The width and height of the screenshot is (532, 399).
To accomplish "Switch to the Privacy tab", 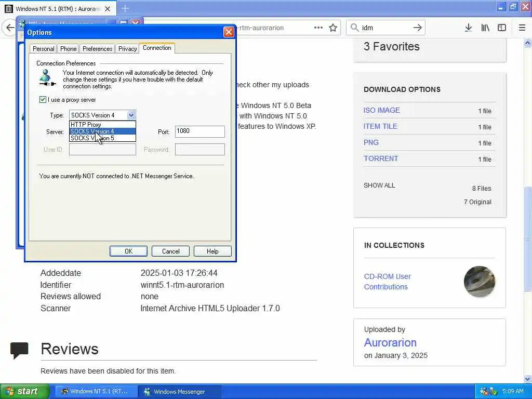I will pyautogui.click(x=128, y=48).
